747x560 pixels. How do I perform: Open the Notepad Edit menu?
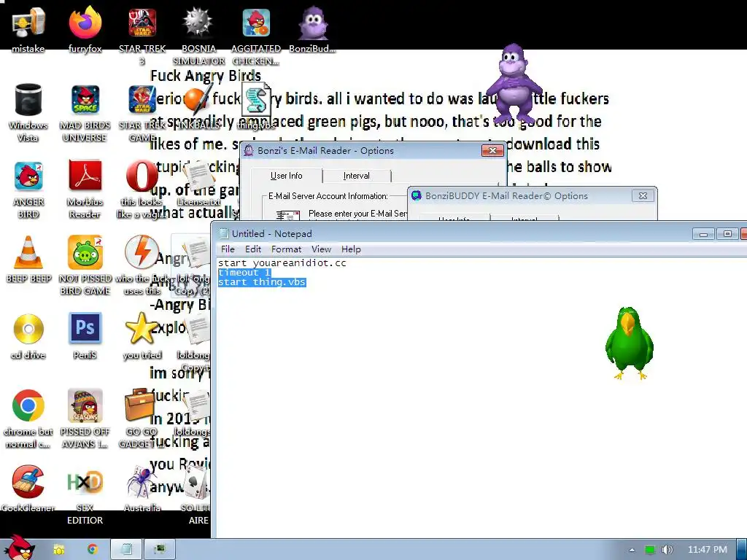click(x=253, y=249)
